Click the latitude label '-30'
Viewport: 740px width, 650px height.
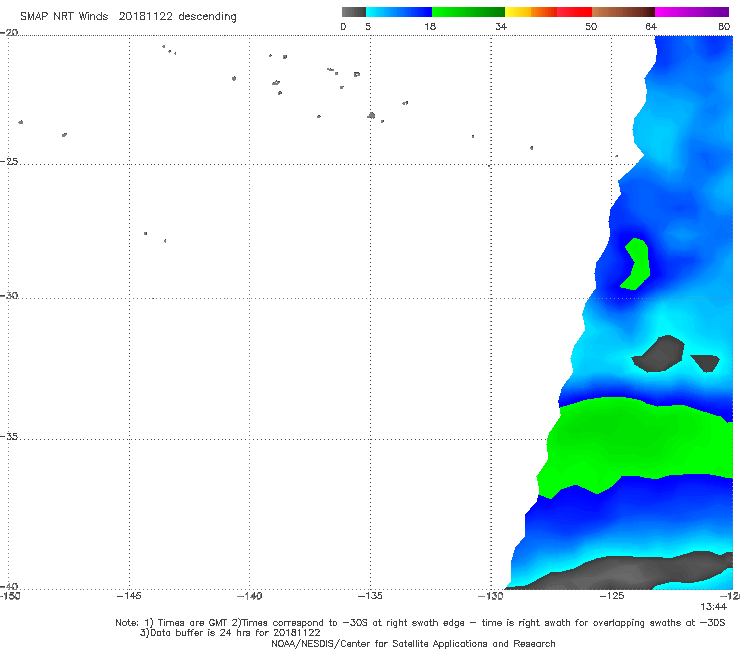9,295
